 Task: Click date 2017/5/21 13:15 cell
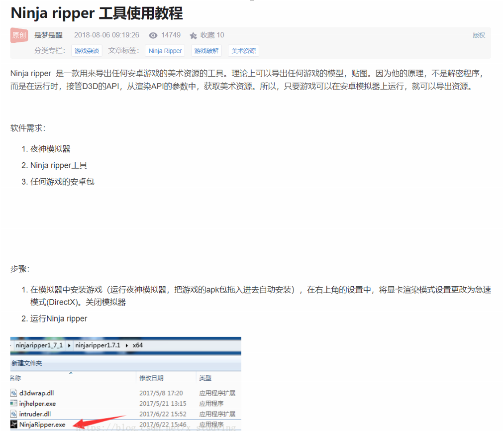point(163,404)
